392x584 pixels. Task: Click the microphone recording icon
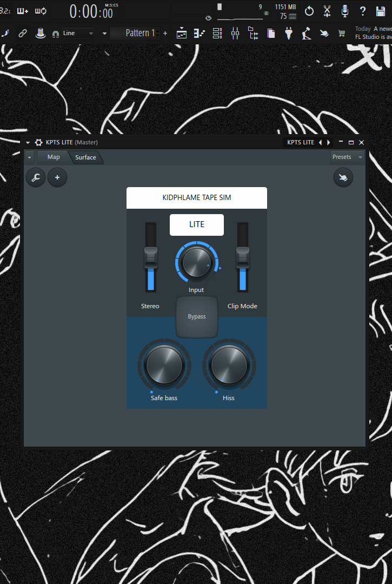pyautogui.click(x=345, y=11)
